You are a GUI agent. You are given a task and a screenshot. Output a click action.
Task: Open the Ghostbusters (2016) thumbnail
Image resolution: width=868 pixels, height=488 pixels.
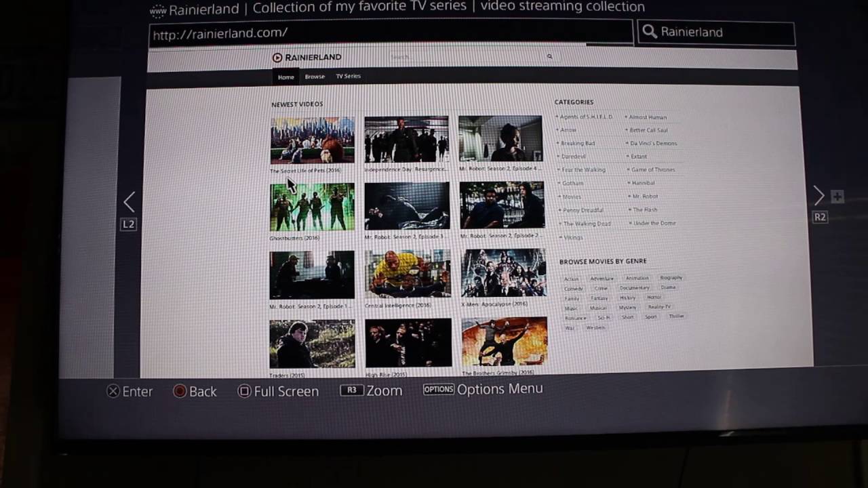(312, 207)
